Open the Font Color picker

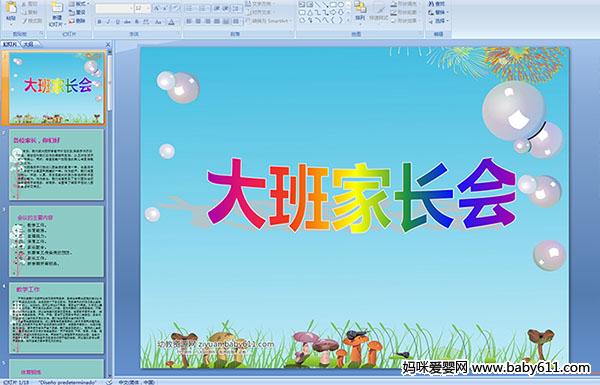171,22
